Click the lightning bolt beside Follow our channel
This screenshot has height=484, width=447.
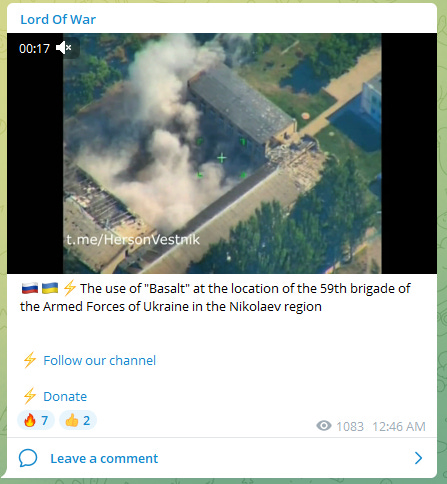point(30,360)
